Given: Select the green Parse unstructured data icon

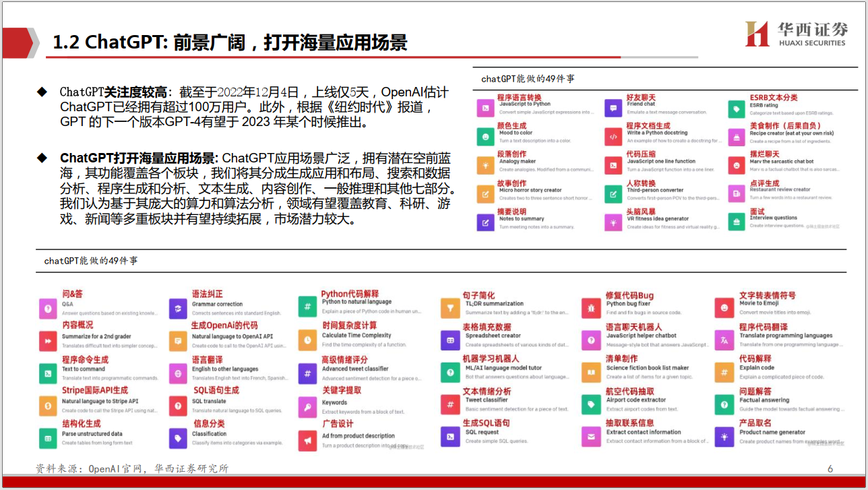Looking at the screenshot, I should tap(48, 437).
